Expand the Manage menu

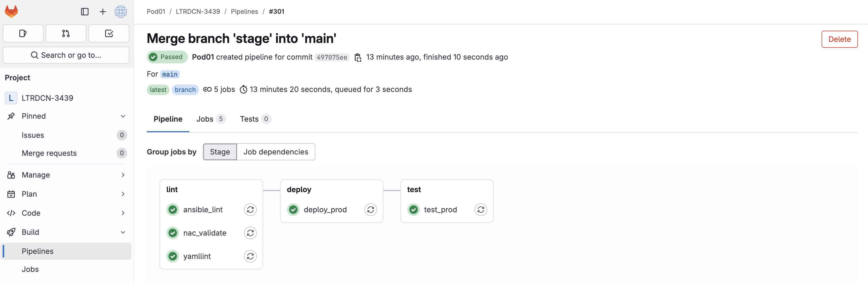(x=123, y=175)
